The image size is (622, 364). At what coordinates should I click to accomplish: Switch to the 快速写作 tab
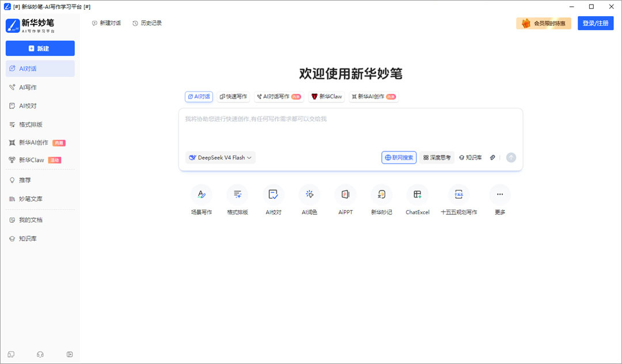233,96
